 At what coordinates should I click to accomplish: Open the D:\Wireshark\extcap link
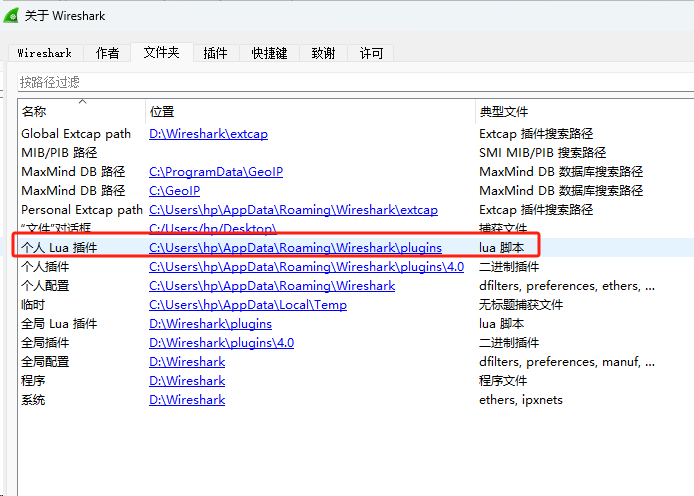(208, 134)
